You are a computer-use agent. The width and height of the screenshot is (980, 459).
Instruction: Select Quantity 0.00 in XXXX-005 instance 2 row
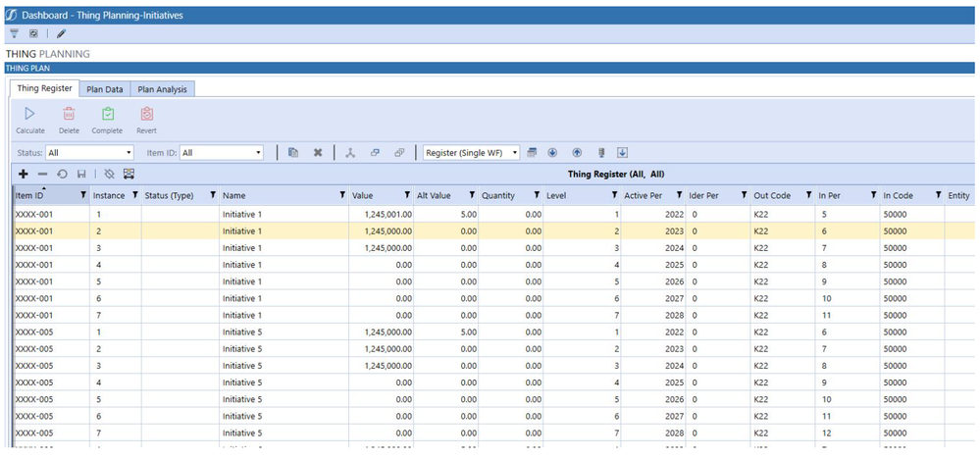pyautogui.click(x=511, y=348)
